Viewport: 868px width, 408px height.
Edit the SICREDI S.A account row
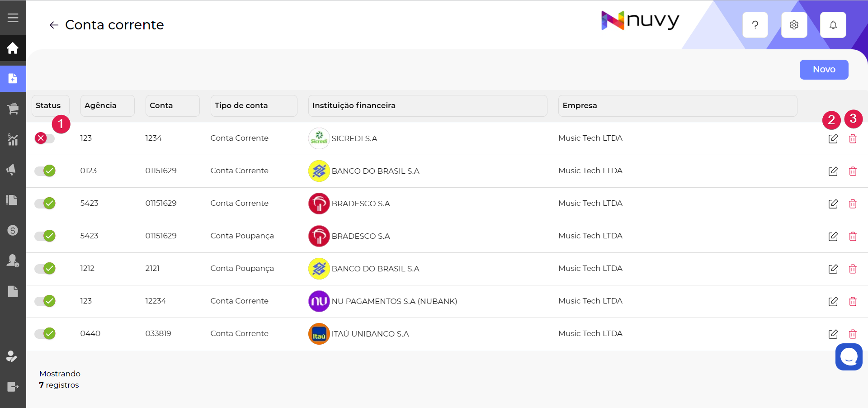coord(833,139)
